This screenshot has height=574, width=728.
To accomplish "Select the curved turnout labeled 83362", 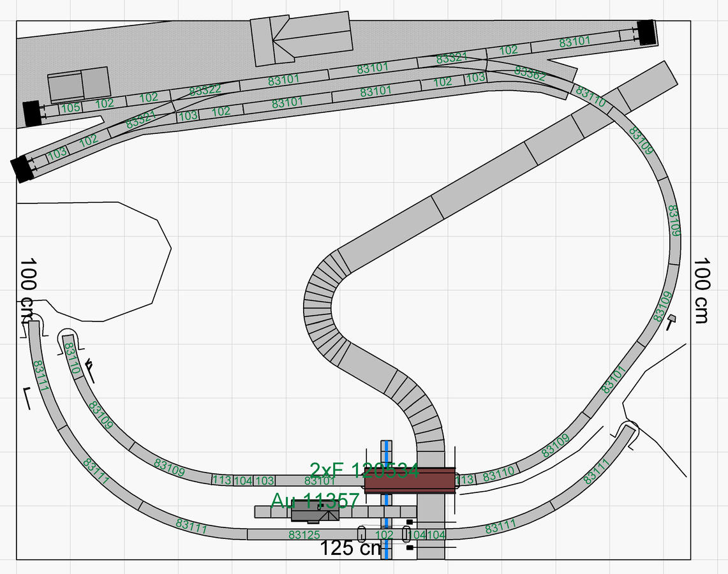I will coord(530,73).
